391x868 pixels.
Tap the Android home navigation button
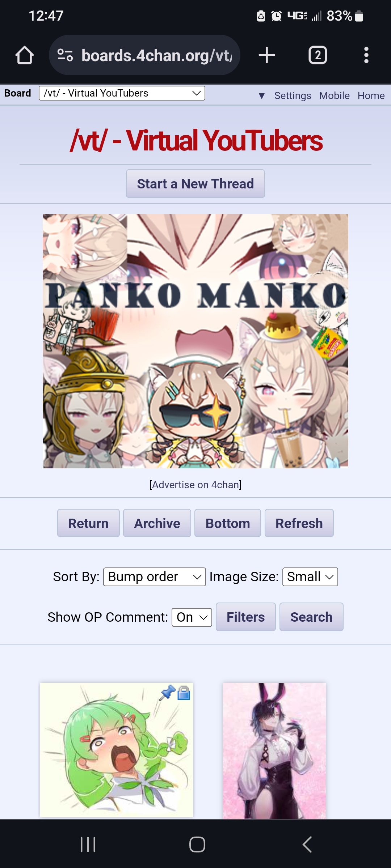[x=197, y=844]
